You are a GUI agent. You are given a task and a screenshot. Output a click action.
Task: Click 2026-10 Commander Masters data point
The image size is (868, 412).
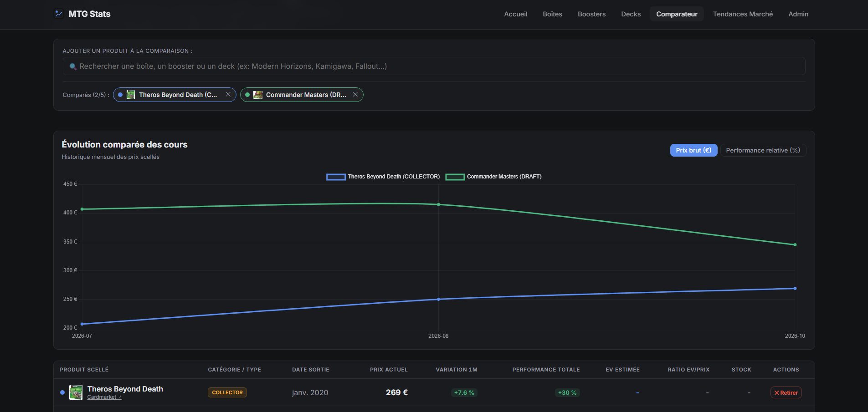(795, 245)
